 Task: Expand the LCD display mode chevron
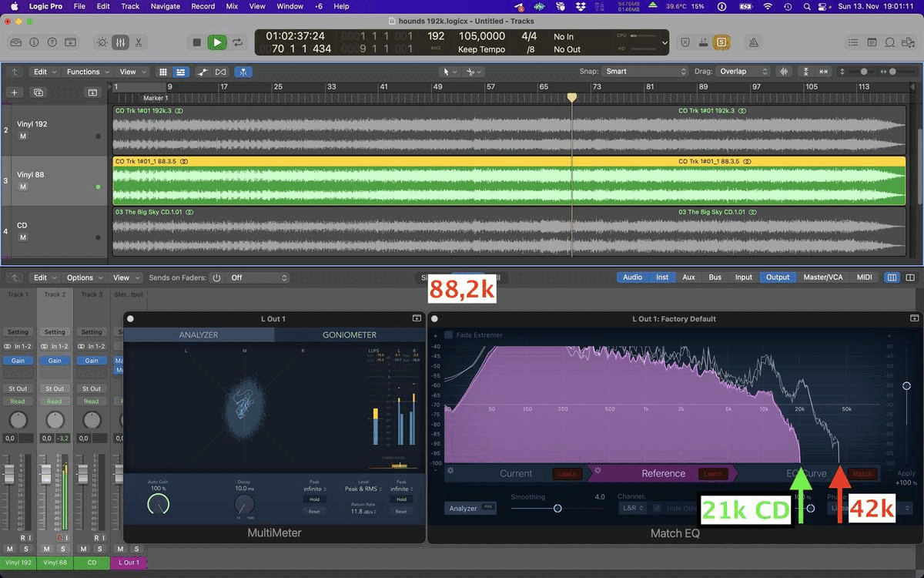click(x=665, y=43)
